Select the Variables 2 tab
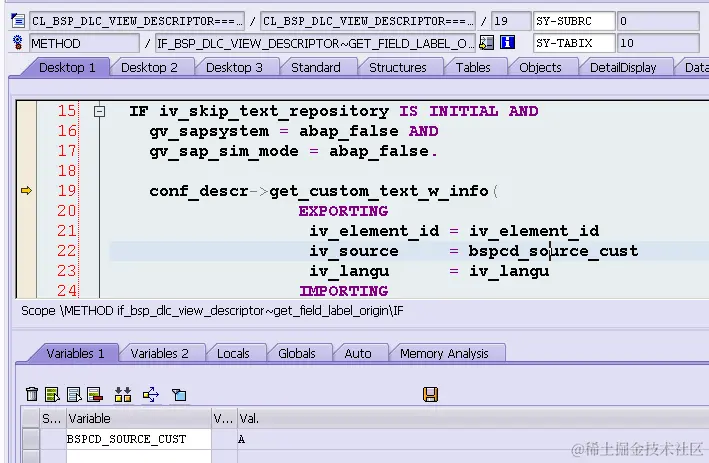Viewport: 709px width, 463px height. 159,354
